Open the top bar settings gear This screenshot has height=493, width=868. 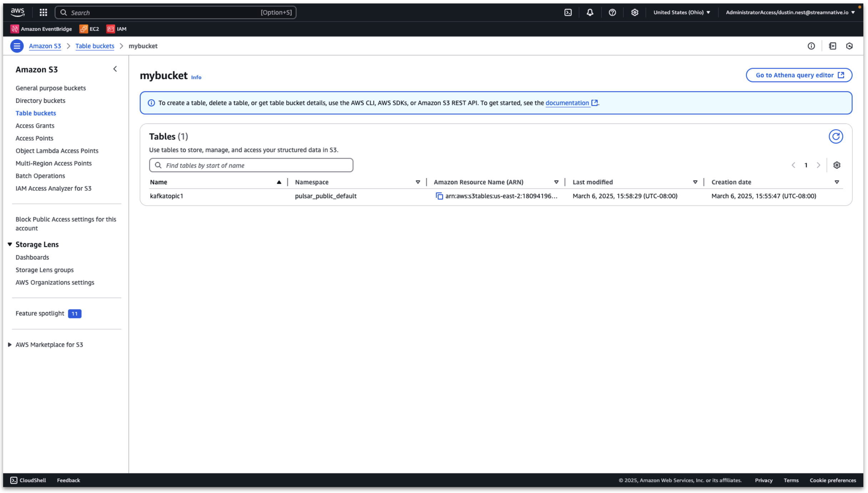point(634,12)
